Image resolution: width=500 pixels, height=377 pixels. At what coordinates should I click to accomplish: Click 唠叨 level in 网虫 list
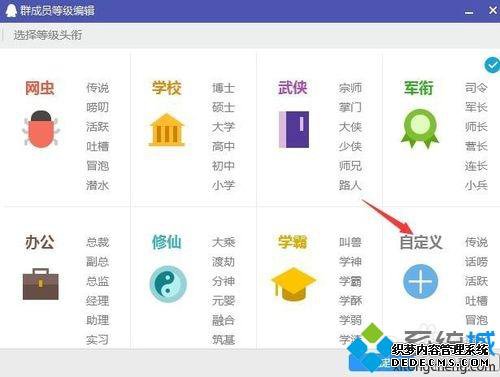(97, 107)
